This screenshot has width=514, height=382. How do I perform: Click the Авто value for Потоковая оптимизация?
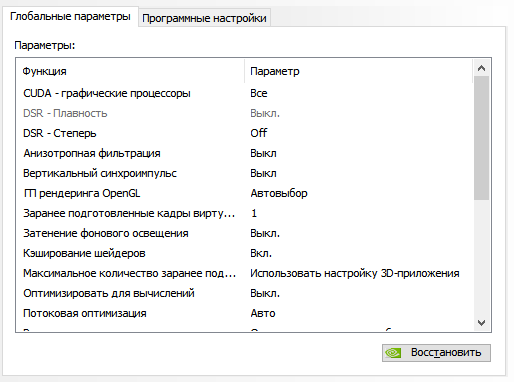[x=263, y=313]
